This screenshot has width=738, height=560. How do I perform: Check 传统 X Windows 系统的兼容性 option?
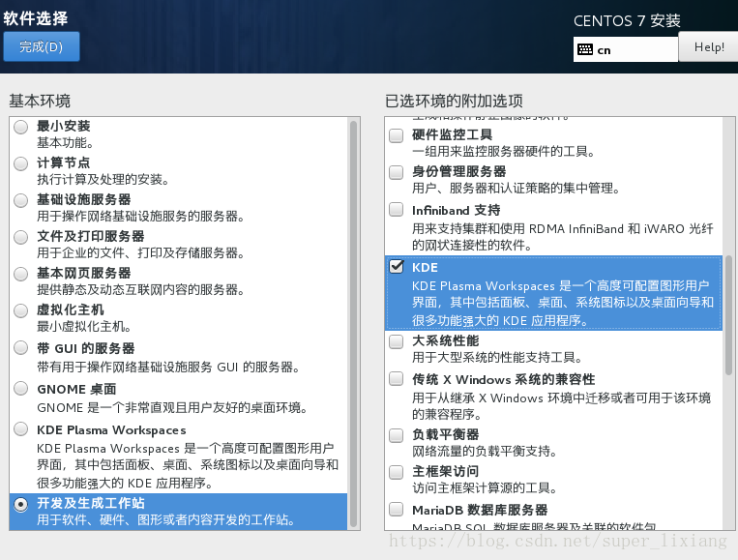pos(397,379)
